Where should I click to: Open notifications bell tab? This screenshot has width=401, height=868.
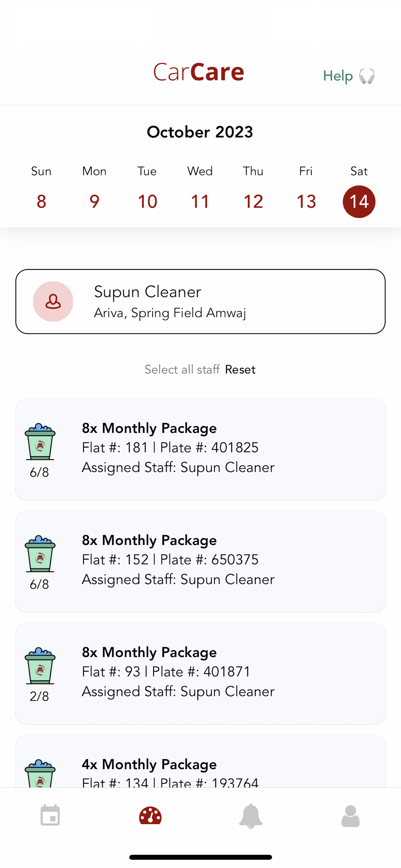coord(250,816)
